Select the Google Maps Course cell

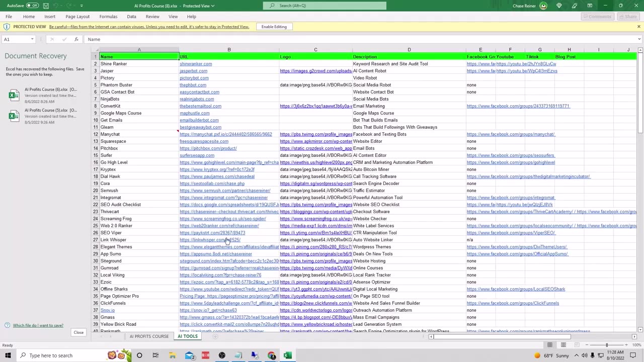139,113
